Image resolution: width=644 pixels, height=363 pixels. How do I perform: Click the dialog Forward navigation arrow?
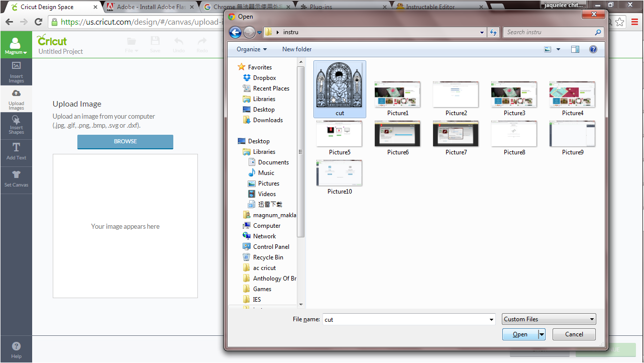tap(249, 32)
